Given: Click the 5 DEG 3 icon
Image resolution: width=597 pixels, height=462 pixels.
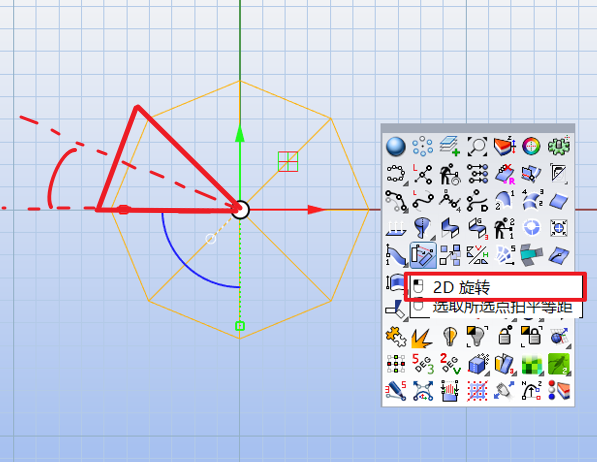Looking at the screenshot, I should tap(423, 364).
